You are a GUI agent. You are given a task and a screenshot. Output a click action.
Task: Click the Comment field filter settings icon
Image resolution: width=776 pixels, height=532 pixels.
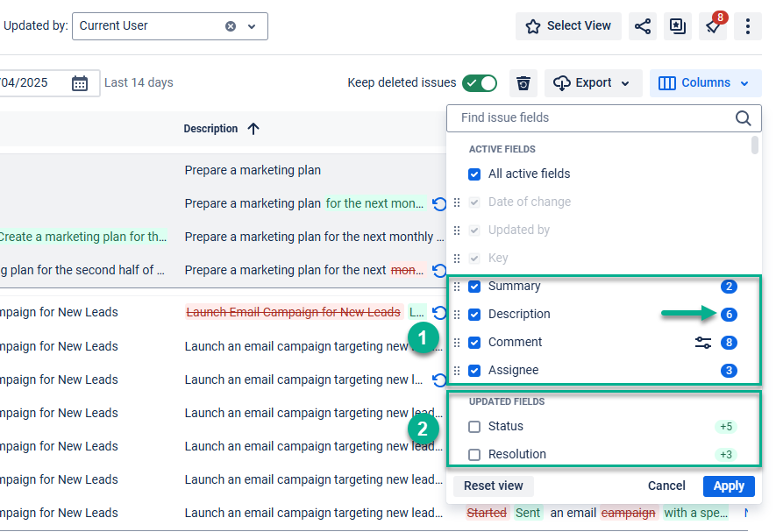pos(702,343)
